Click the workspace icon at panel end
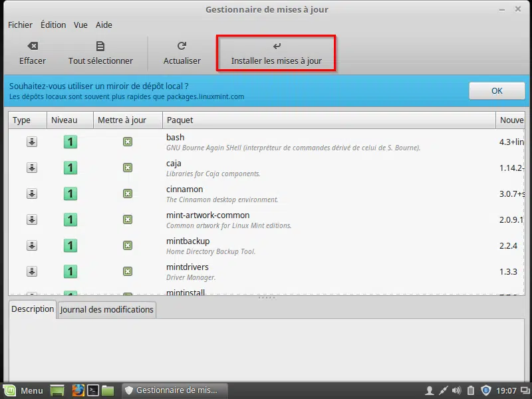The image size is (532, 399). [525, 391]
